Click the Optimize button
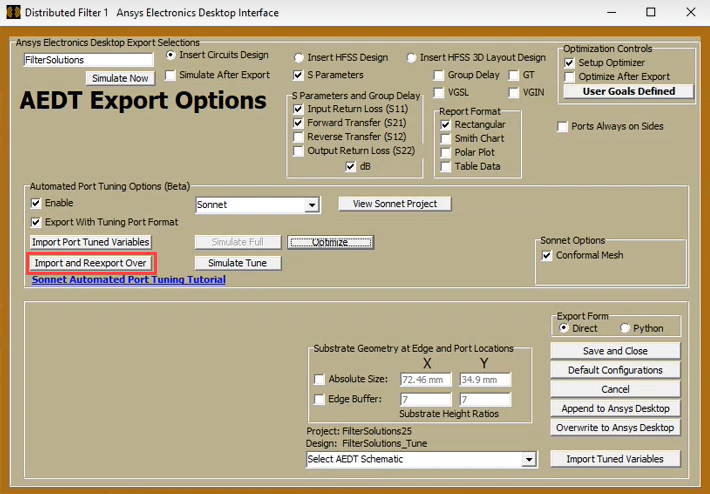Screen dimensions: 710x494 pyautogui.click(x=330, y=243)
